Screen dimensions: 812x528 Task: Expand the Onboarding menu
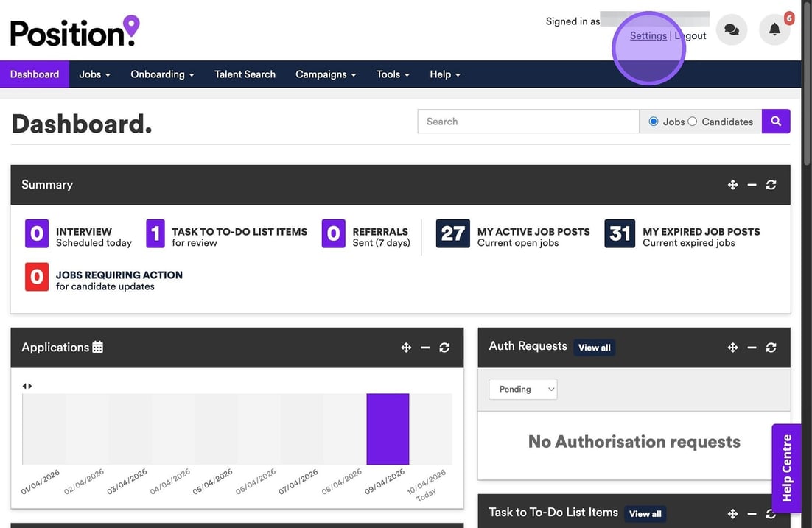[x=162, y=74]
